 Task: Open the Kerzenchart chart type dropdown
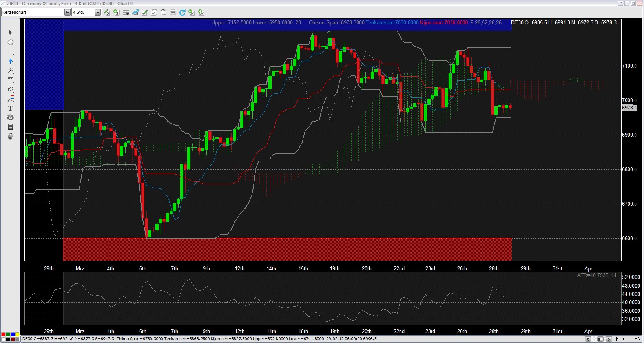tap(67, 13)
